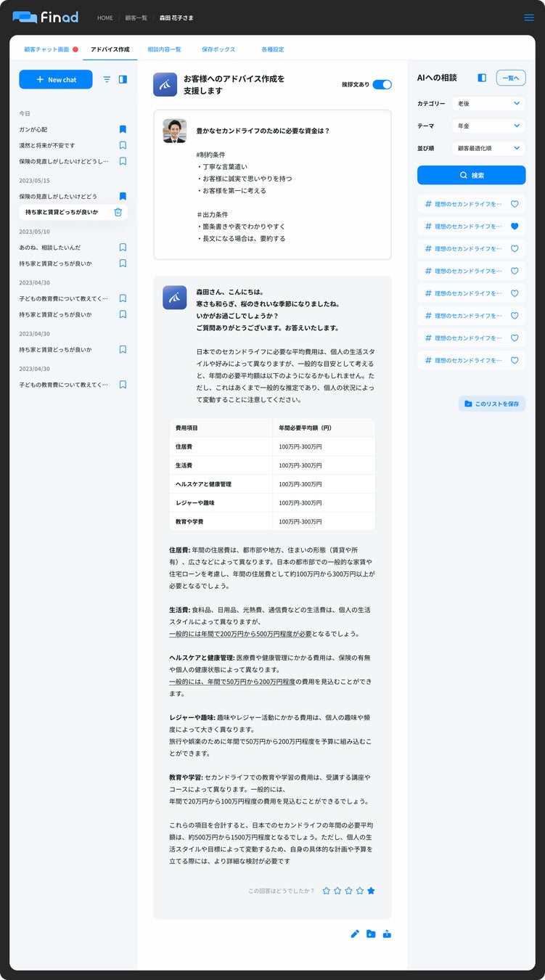Click the save-to-folder icon below the answer
The height and width of the screenshot is (980, 545).
(371, 934)
